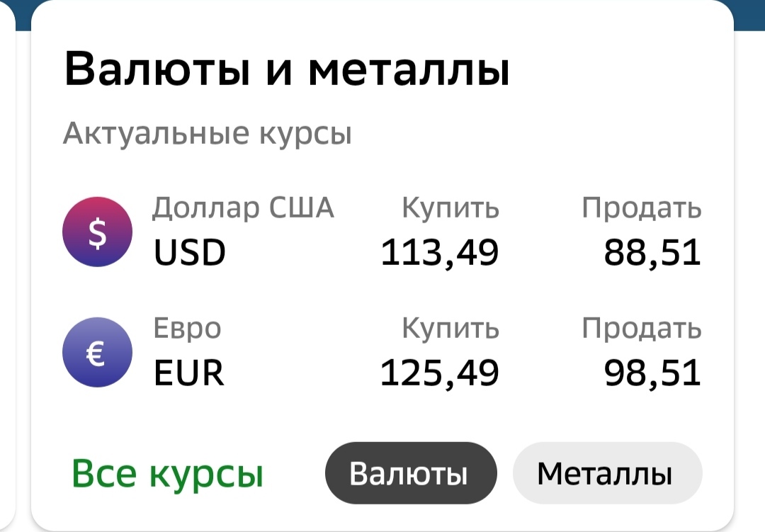Select the EUR buy rate 125,49

439,373
